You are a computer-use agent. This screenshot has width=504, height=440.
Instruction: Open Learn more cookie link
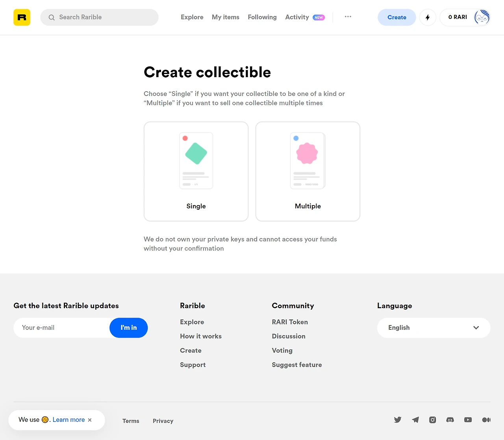pos(69,420)
